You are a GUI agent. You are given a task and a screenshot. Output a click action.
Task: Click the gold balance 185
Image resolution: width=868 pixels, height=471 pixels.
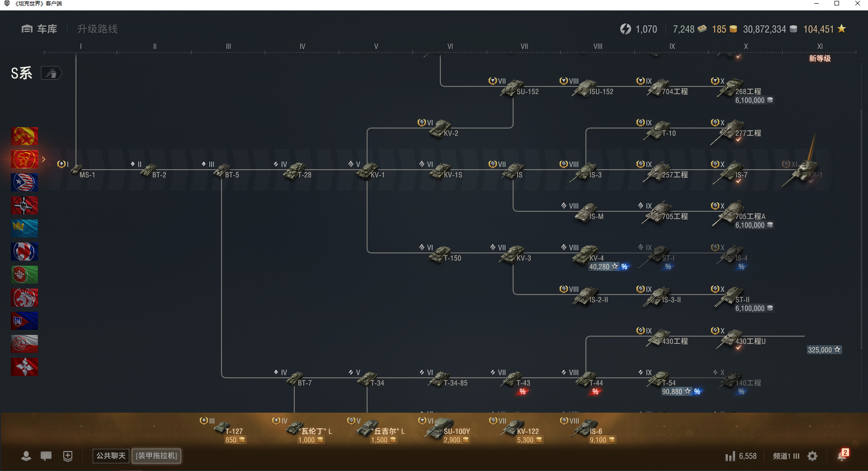coord(724,29)
